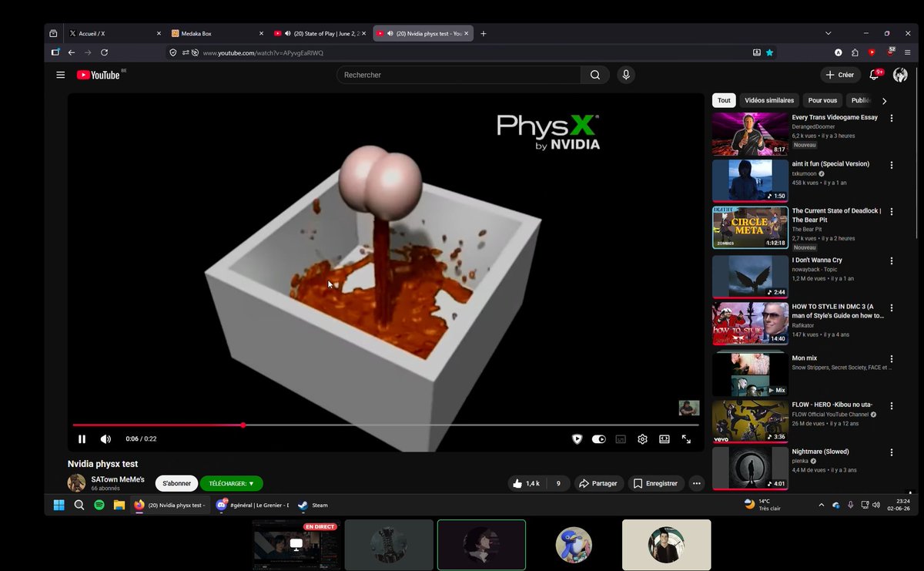
Task: Open the CIRCLE META Bear Pit thumbnail
Action: point(750,227)
